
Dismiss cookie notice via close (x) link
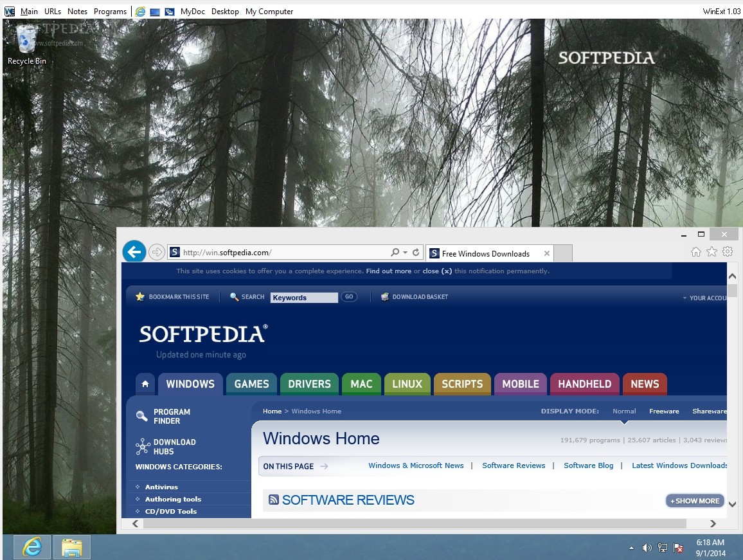437,271
